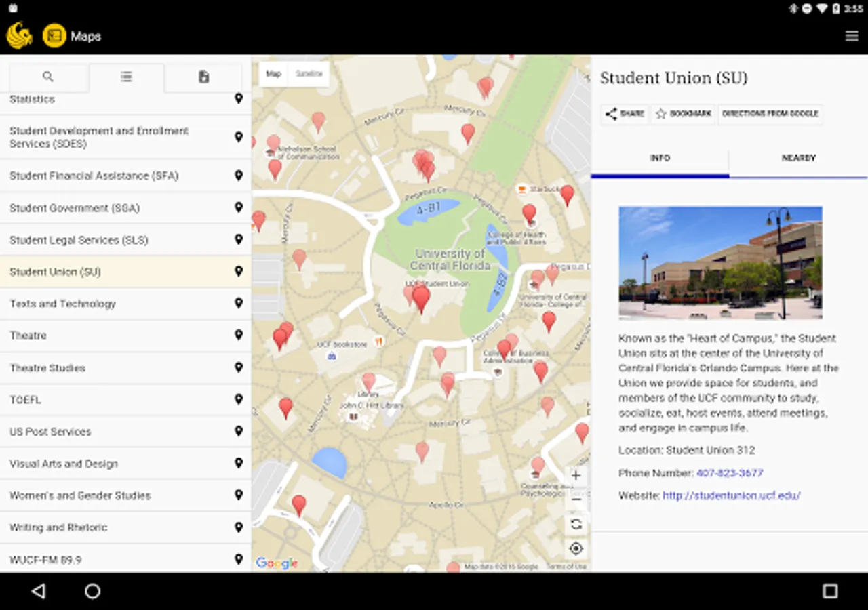Screen dimensions: 868x610
Task: Bookmark the Student Union with star button
Action: click(683, 114)
